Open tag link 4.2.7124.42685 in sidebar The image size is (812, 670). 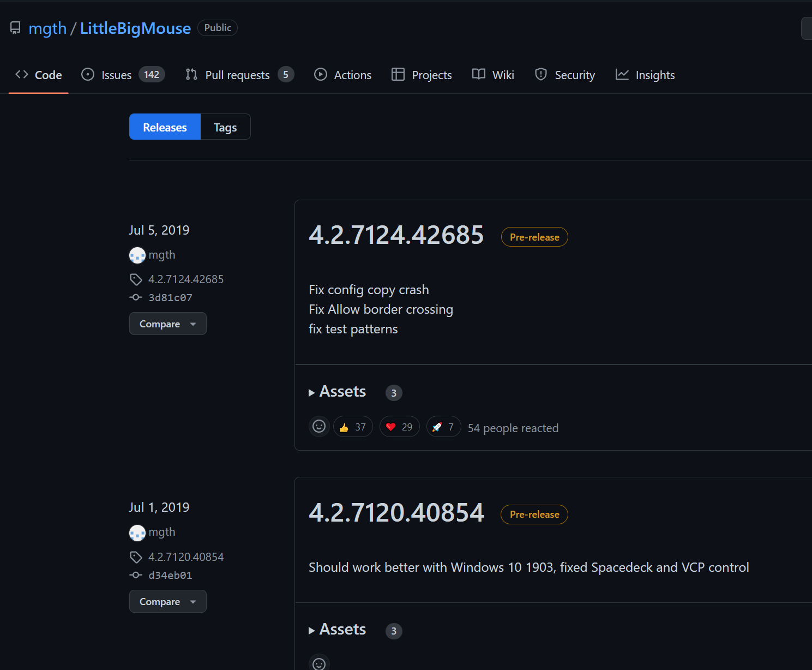186,279
